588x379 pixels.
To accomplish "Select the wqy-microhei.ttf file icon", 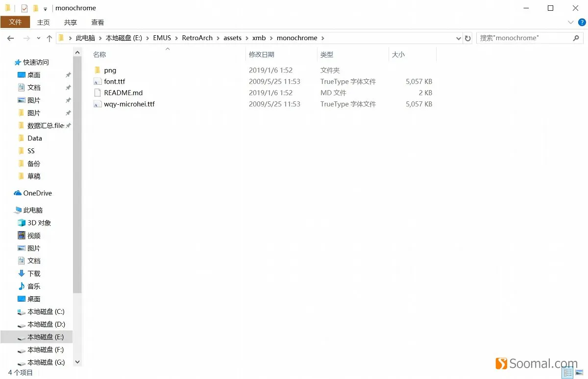I will (97, 104).
